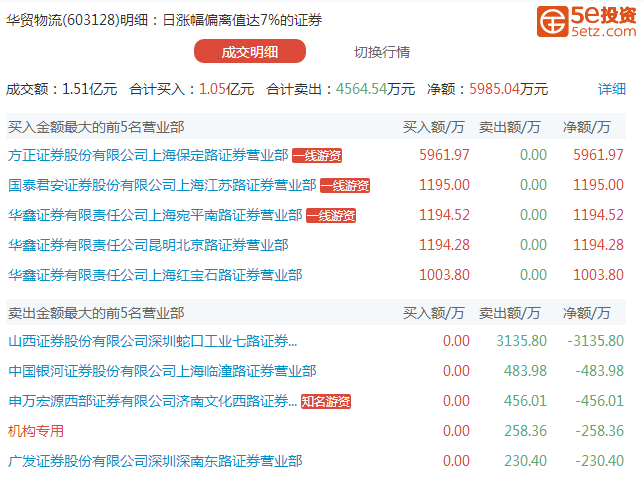Viewport: 644px width, 483px height.
Task: Click 一线游资 tag beside 国泰君安证券
Action: coord(345,186)
